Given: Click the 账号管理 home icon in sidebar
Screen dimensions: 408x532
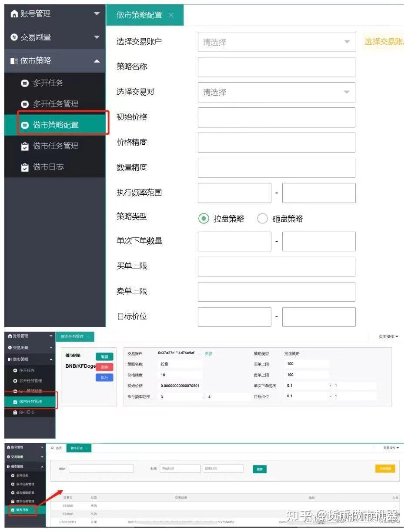Looking at the screenshot, I should pyautogui.click(x=13, y=13).
